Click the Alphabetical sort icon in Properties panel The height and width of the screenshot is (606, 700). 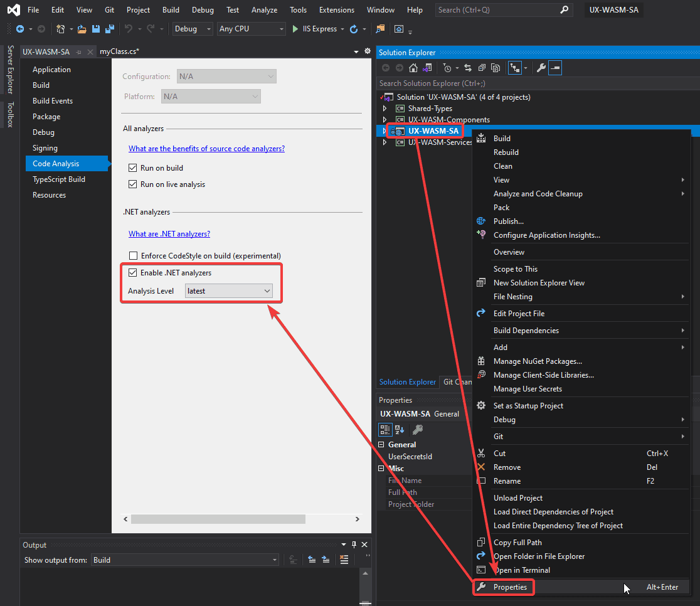tap(400, 430)
